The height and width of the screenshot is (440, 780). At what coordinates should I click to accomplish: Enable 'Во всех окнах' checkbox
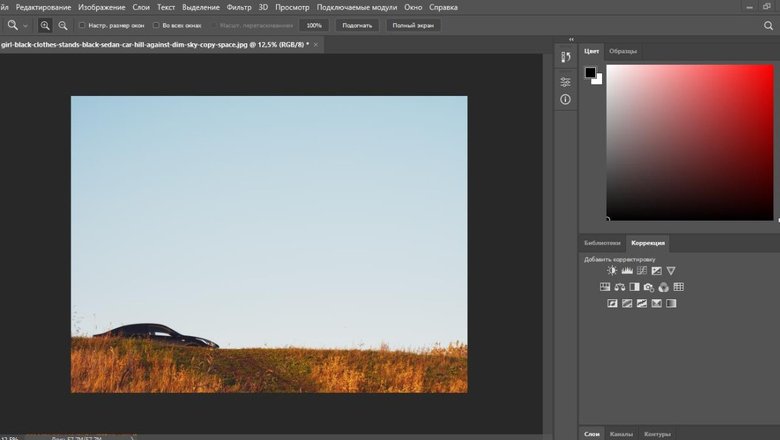click(156, 25)
